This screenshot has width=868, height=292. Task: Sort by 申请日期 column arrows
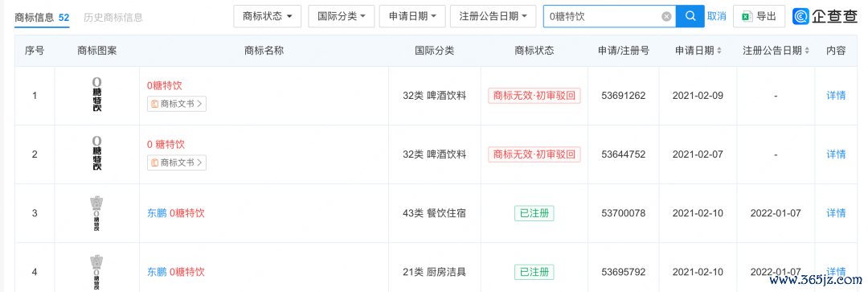click(x=719, y=51)
